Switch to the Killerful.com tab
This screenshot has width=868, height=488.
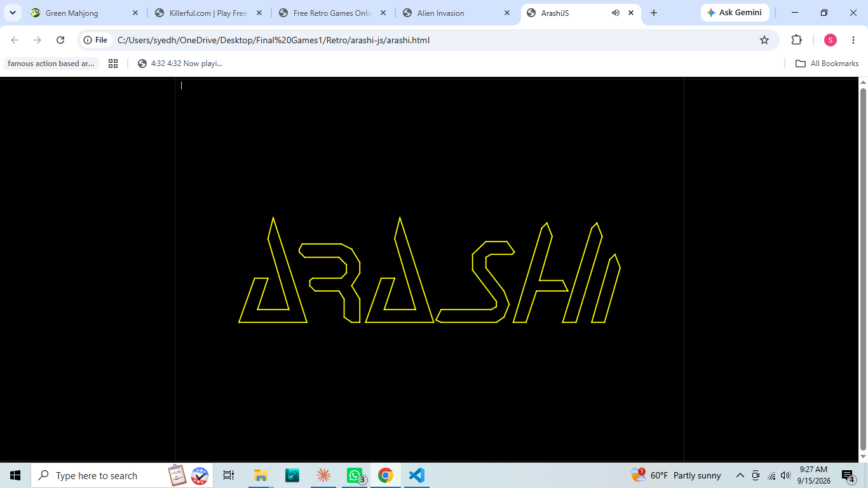point(208,13)
